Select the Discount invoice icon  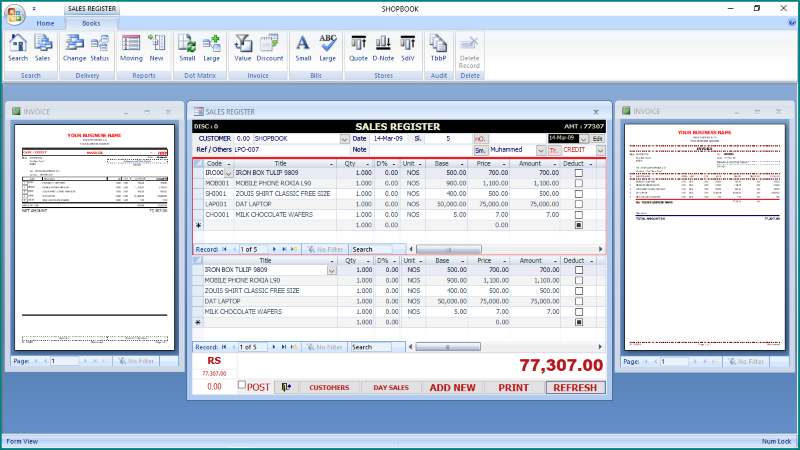pyautogui.click(x=269, y=48)
